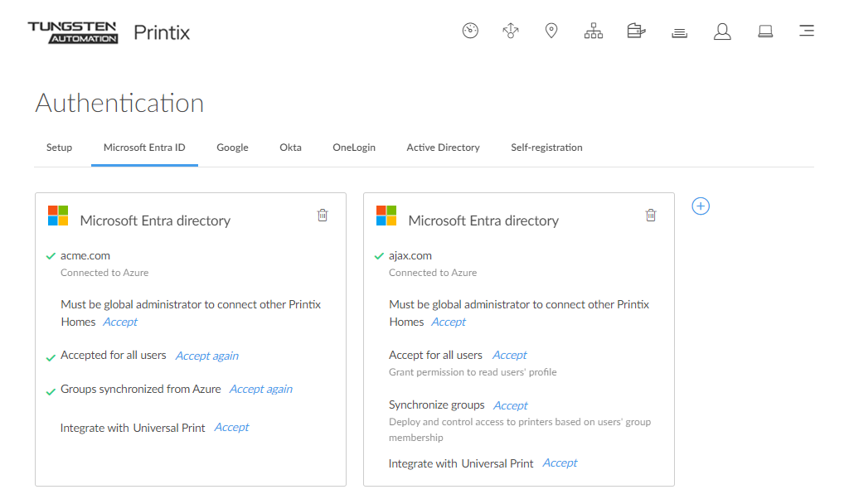Open the Sites location pin icon

(551, 31)
